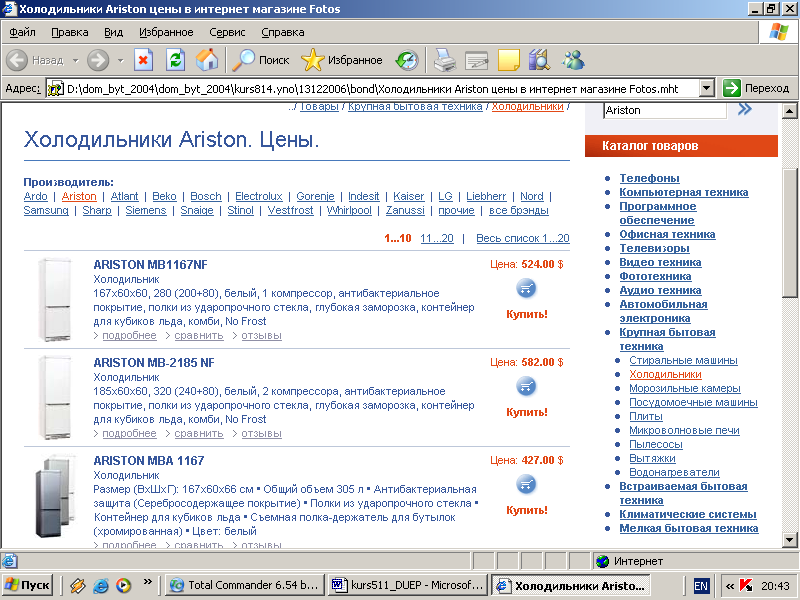Click сравнить under ARISTON MB1167NF
The height and width of the screenshot is (600, 800).
pos(198,335)
